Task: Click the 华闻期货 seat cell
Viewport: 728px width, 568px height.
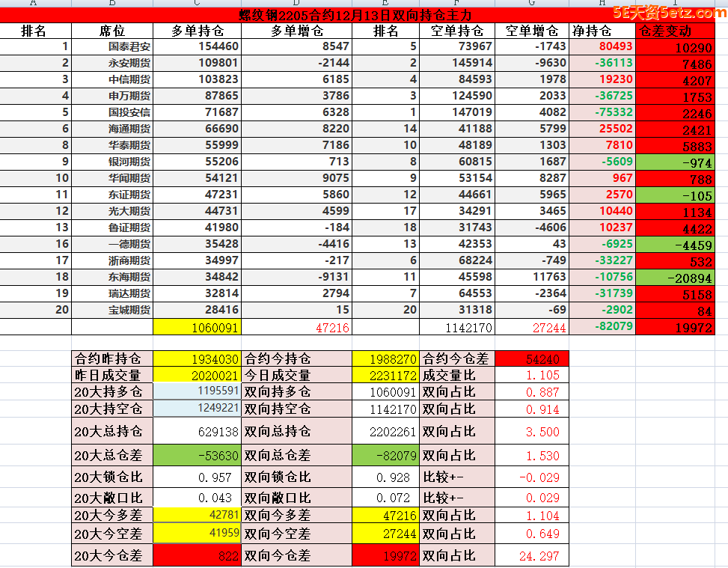Action: (x=112, y=178)
